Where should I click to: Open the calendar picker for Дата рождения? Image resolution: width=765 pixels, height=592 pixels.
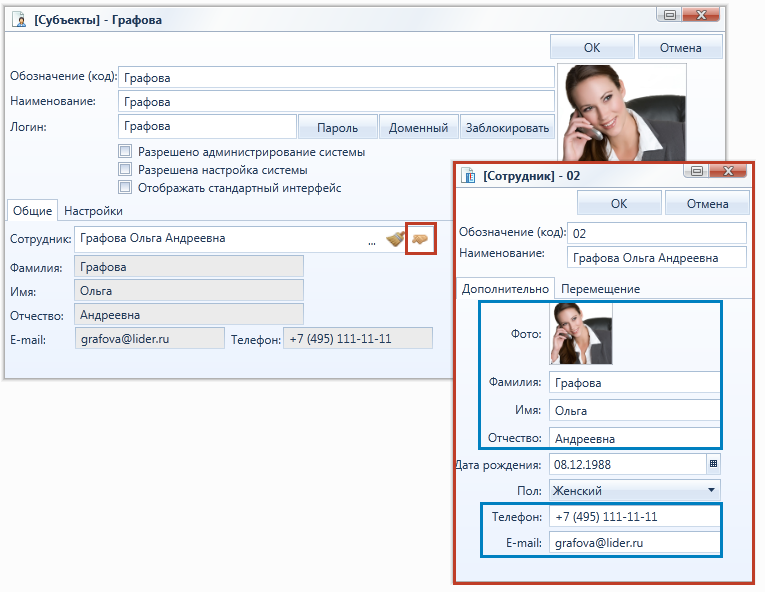click(713, 464)
